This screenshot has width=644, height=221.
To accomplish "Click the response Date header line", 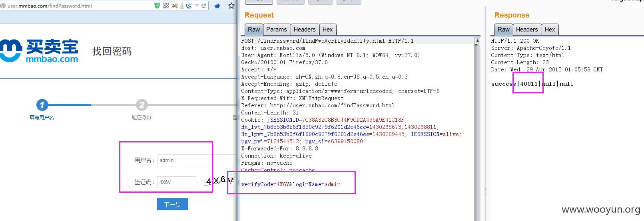I will point(547,69).
